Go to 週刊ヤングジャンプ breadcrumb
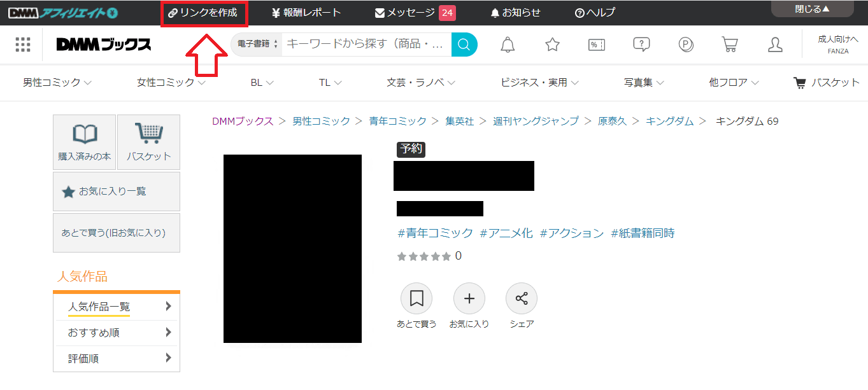 pyautogui.click(x=536, y=121)
